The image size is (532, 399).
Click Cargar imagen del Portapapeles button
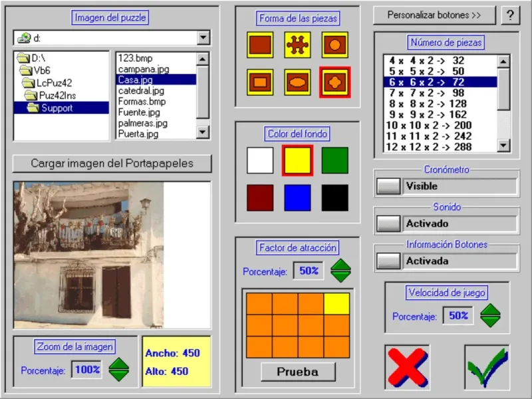coord(112,164)
